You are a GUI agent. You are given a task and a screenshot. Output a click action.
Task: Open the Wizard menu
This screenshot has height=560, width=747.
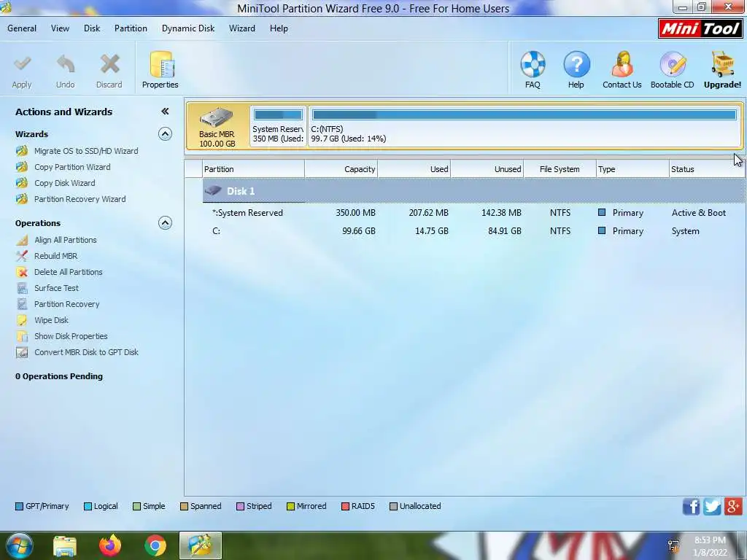[242, 28]
